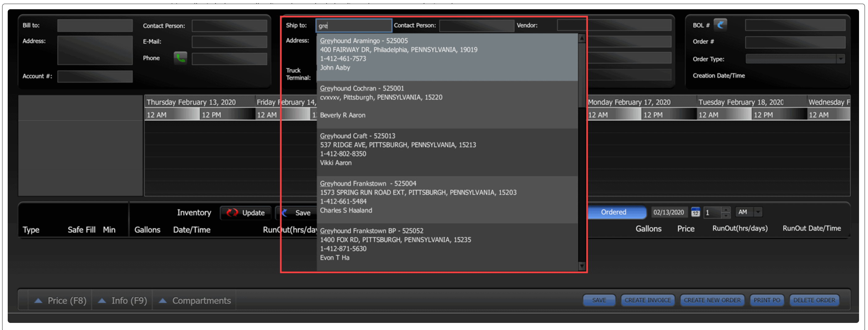Click the Inventory Date/Time column header
The height and width of the screenshot is (330, 868).
click(x=192, y=230)
